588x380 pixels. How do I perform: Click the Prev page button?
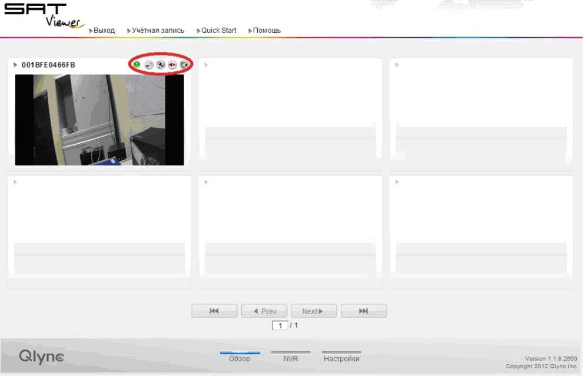(264, 311)
